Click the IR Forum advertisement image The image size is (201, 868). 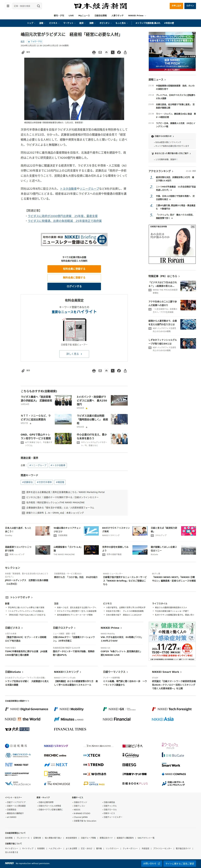coord(172,244)
